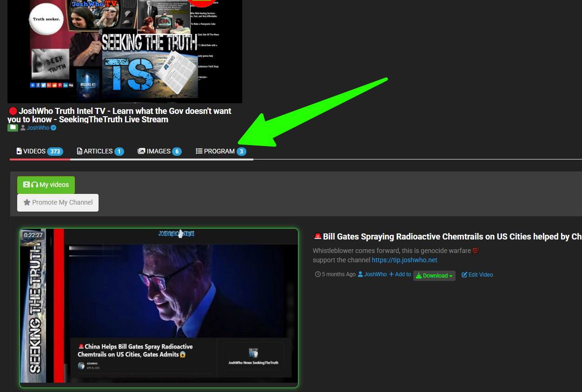The image size is (582, 392).
Task: Open the JoshWho Truth Intel TV stream title
Action: 119,115
